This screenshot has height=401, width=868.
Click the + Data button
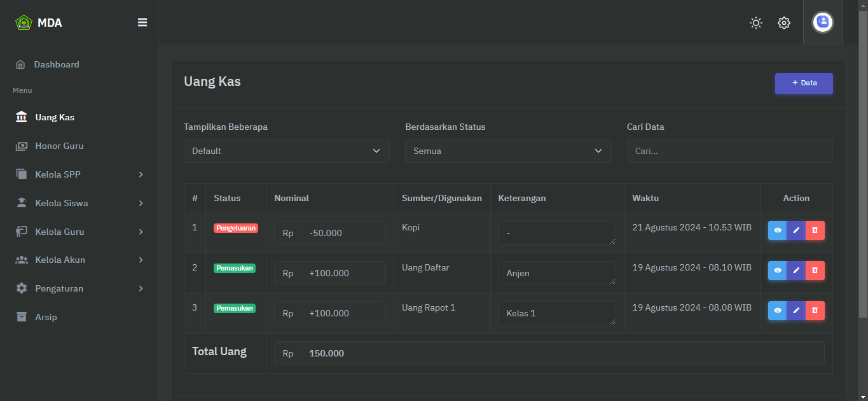coord(804,83)
